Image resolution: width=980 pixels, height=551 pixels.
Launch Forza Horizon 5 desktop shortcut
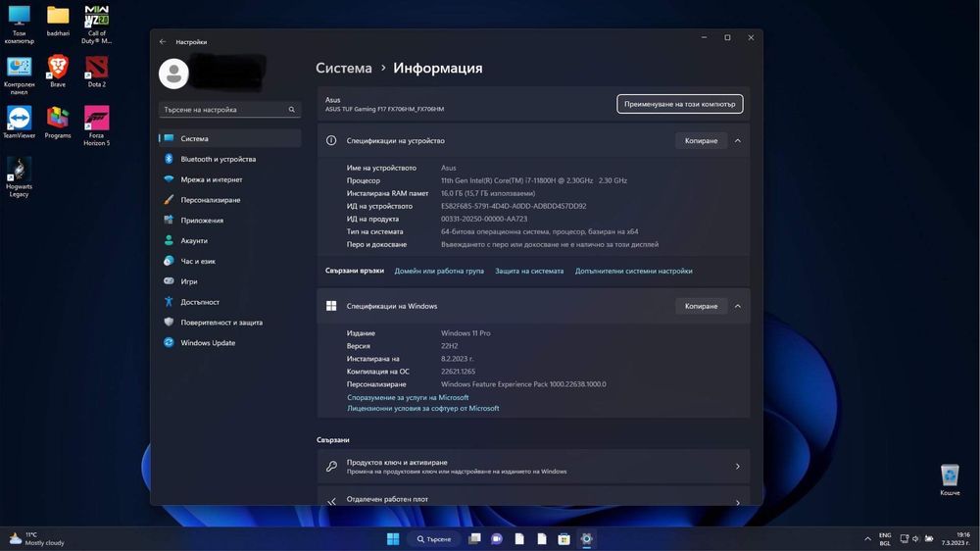click(x=96, y=126)
